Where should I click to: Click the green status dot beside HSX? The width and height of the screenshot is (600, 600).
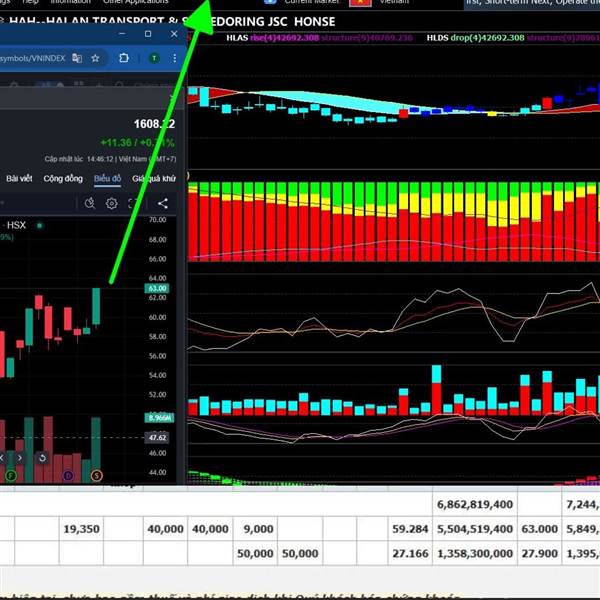point(39,225)
